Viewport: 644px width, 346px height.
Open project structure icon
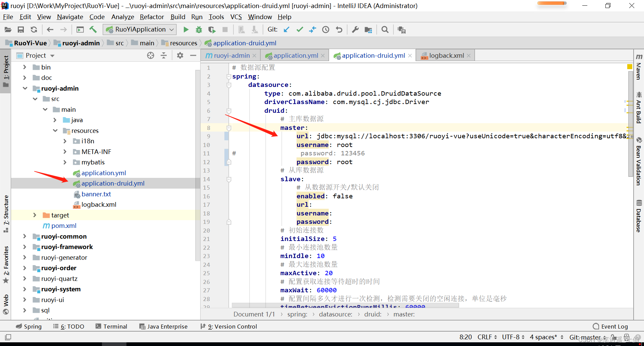[368, 30]
